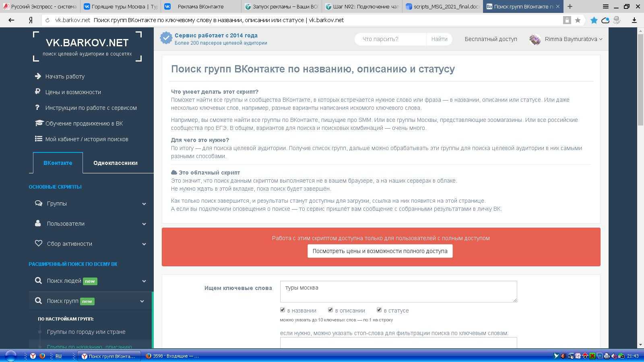The height and width of the screenshot is (362, 644).
Task: Expand the Поиск людей section
Action: (x=91, y=281)
